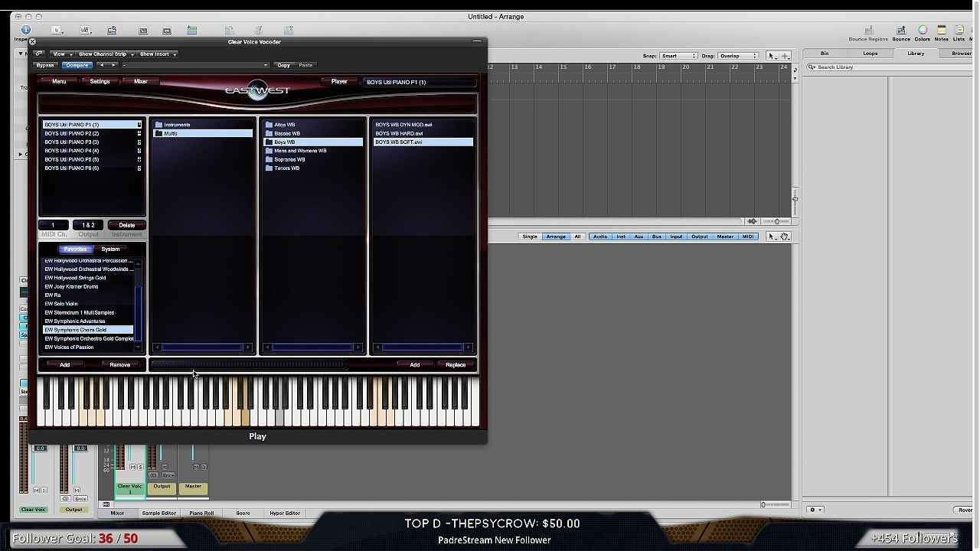Mute the Clear Voic mixer channel strip
The width and height of the screenshot is (980, 551).
tap(132, 467)
